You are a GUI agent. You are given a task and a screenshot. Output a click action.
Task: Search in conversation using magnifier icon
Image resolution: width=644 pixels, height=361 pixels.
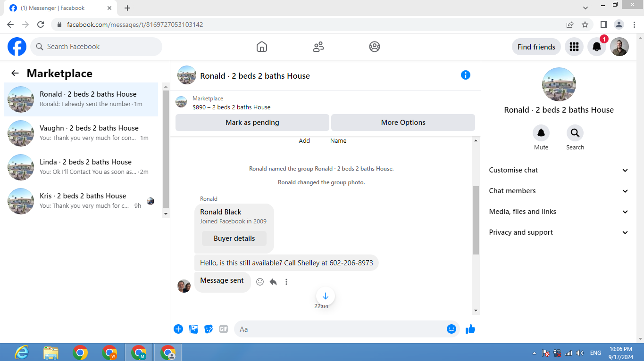pos(575,133)
